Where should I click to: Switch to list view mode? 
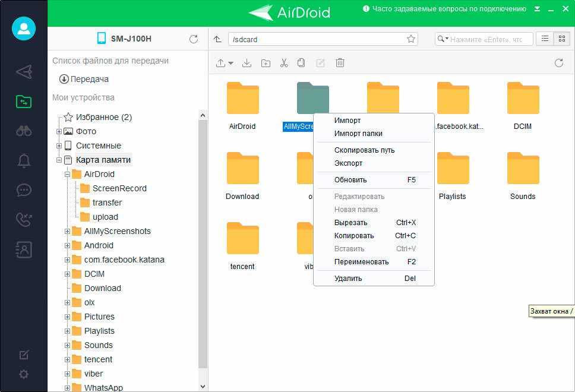coord(544,39)
